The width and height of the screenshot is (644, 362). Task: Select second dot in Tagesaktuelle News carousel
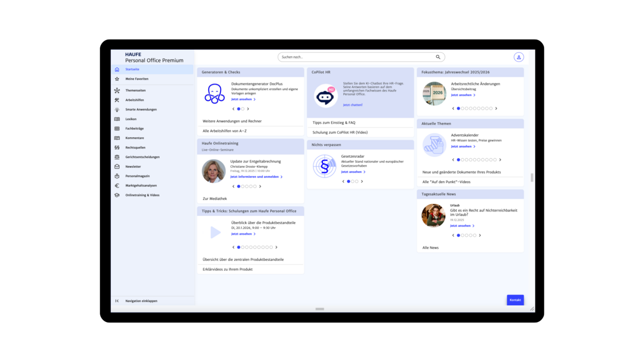[462, 235]
